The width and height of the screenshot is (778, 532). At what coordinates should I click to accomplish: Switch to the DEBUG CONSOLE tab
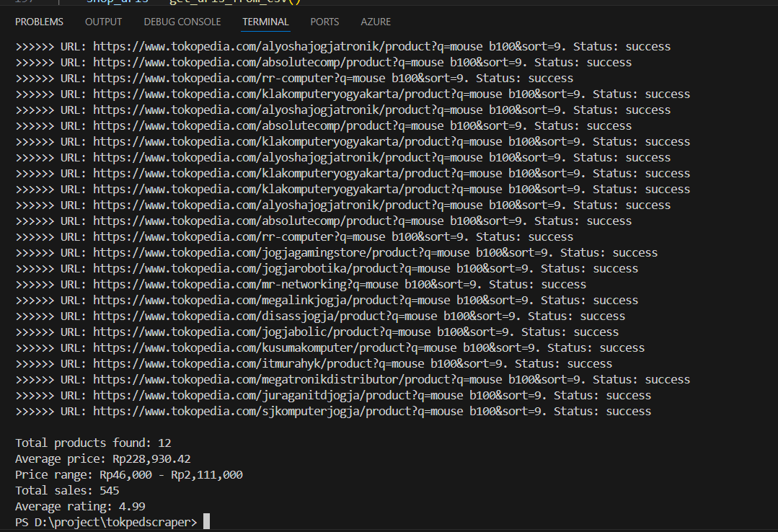point(182,22)
